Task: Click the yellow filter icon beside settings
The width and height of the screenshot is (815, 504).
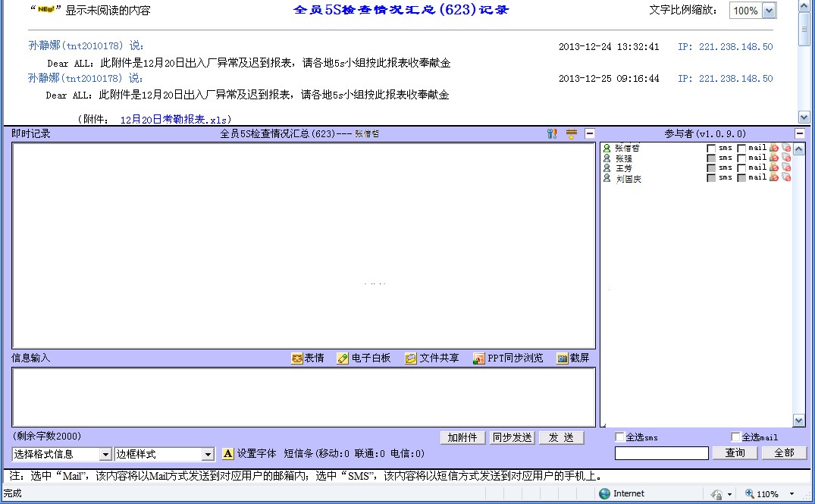Action: point(571,133)
